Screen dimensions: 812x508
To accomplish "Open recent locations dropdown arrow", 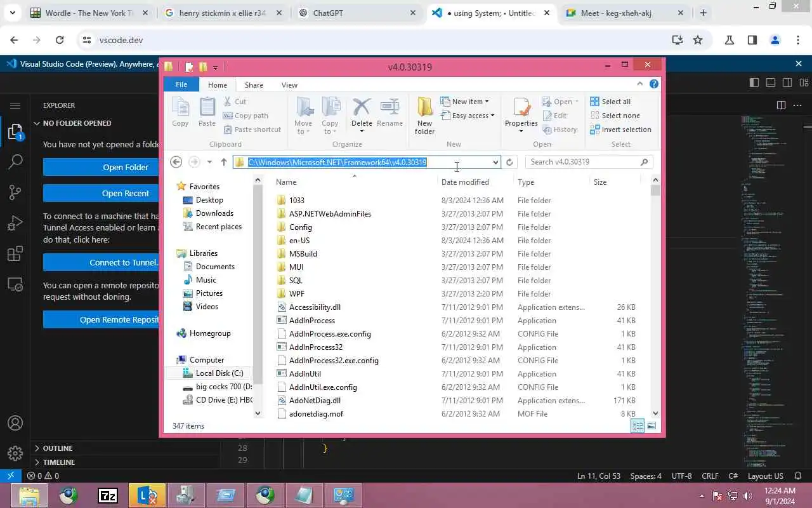I will click(x=209, y=162).
